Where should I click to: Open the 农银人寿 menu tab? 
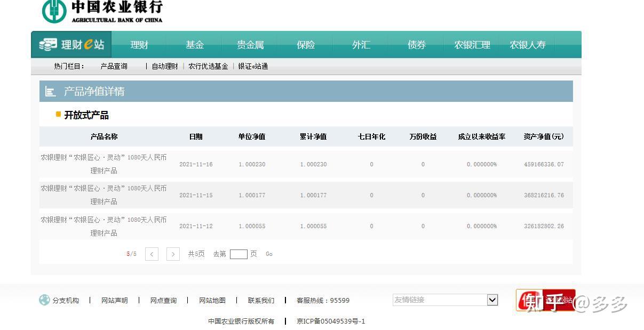(528, 45)
